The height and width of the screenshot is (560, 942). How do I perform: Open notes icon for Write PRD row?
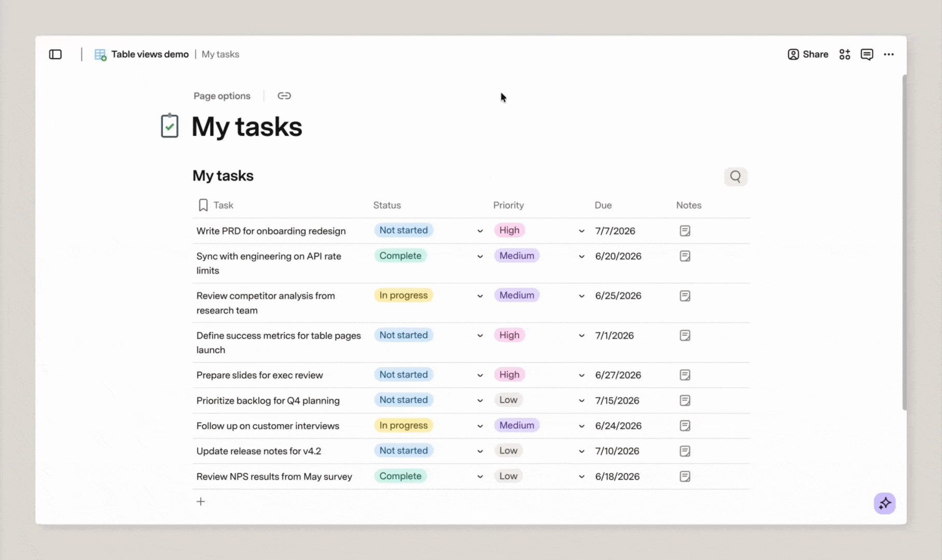(685, 231)
